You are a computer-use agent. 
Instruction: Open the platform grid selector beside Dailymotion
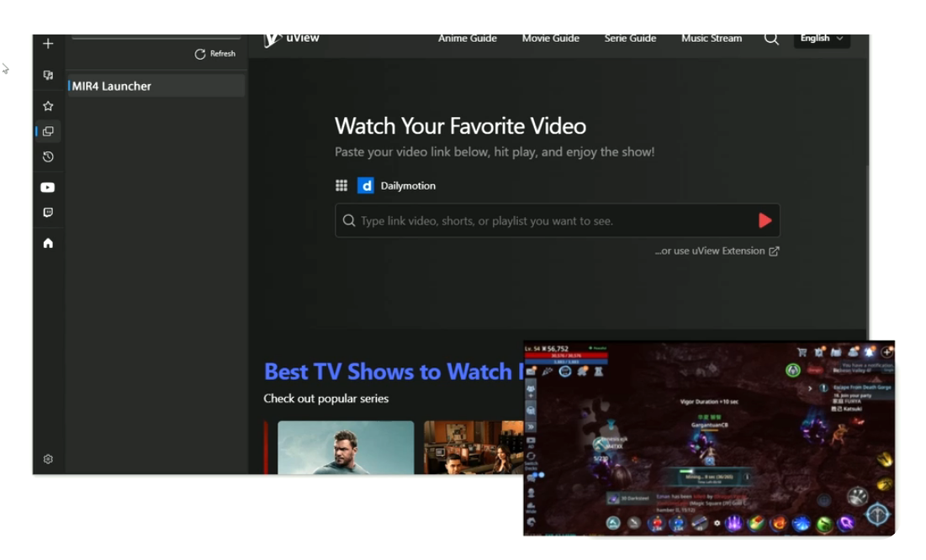click(341, 185)
